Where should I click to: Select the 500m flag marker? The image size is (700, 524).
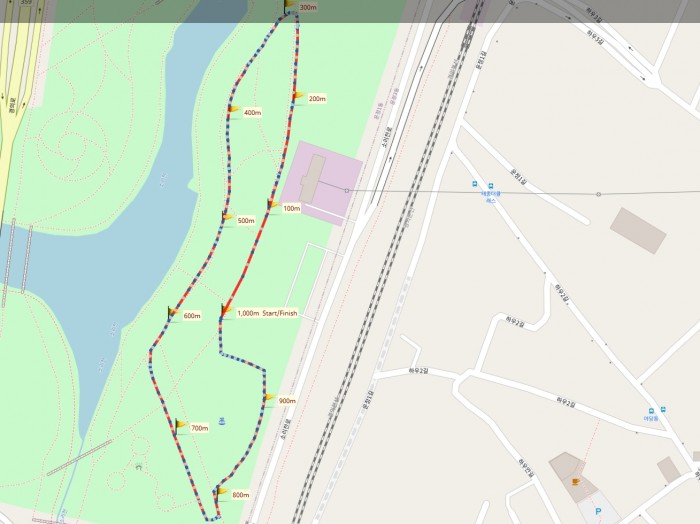pos(228,218)
